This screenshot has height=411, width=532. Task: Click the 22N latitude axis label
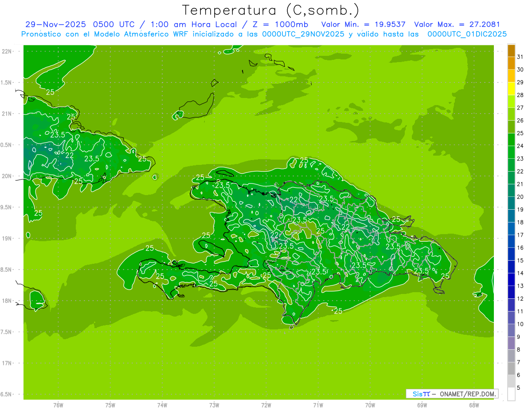click(x=7, y=51)
